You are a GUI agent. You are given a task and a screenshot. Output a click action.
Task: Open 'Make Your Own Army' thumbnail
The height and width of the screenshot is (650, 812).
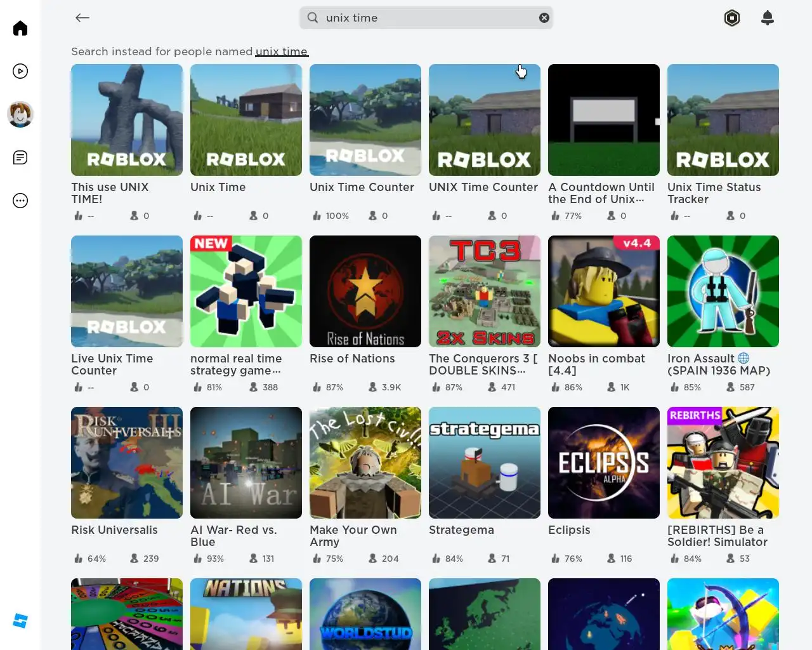(365, 463)
